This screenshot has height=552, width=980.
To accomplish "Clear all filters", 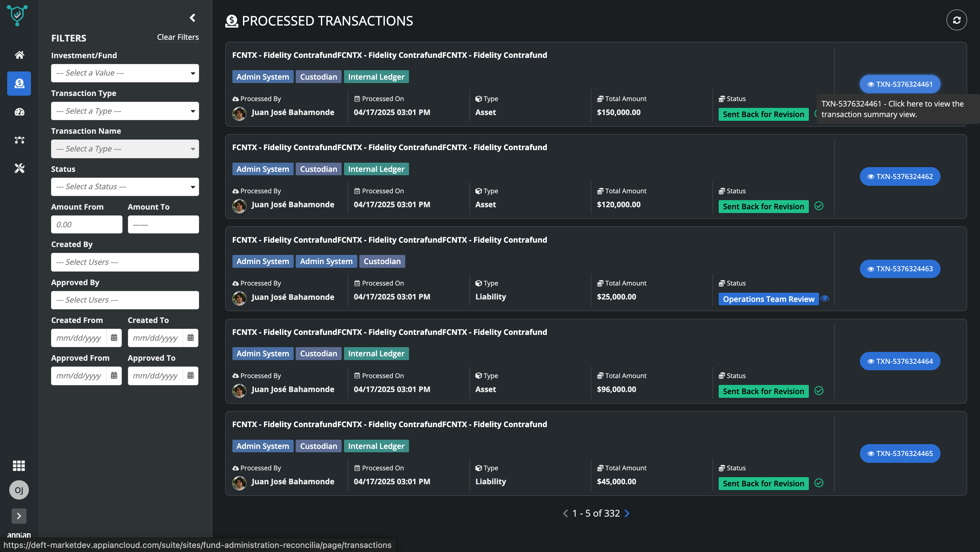I will 178,37.
